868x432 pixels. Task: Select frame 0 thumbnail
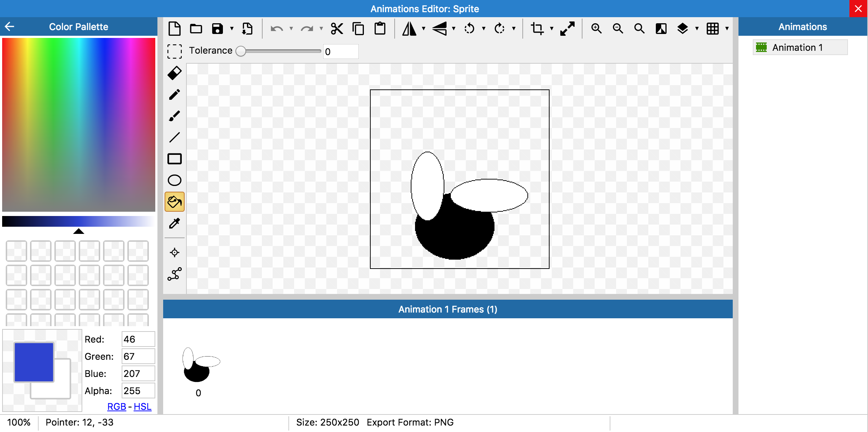tap(199, 365)
